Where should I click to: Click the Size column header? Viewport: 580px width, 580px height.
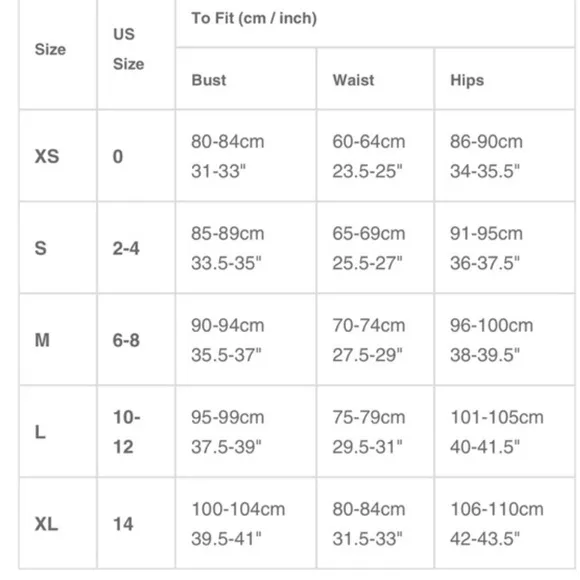pos(50,49)
